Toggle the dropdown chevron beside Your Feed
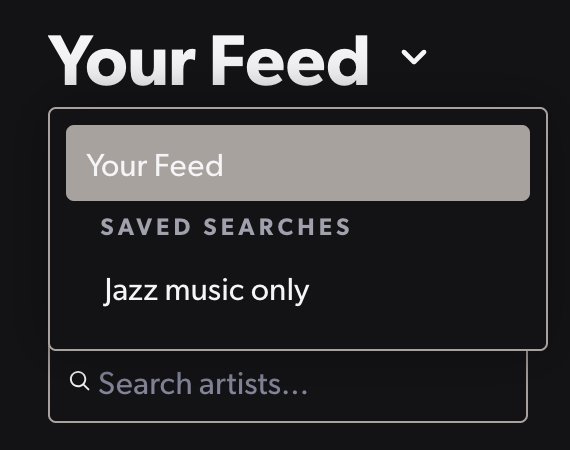 [x=414, y=57]
